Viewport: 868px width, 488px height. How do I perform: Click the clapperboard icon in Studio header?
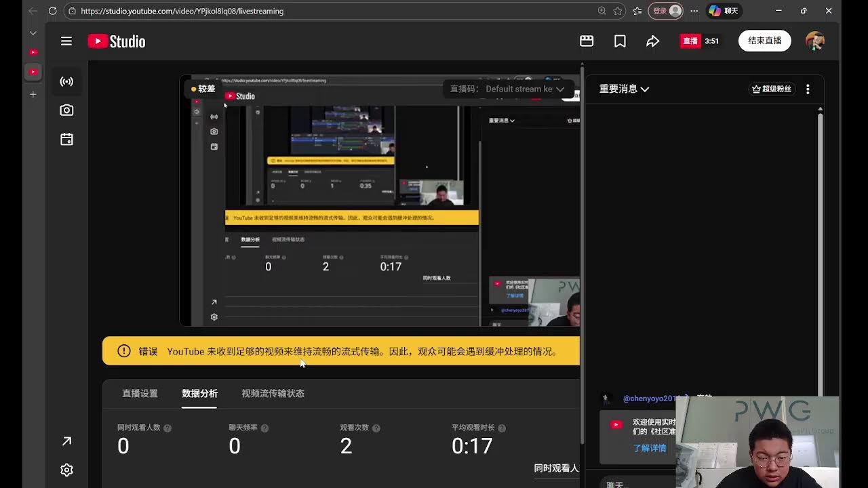point(587,41)
